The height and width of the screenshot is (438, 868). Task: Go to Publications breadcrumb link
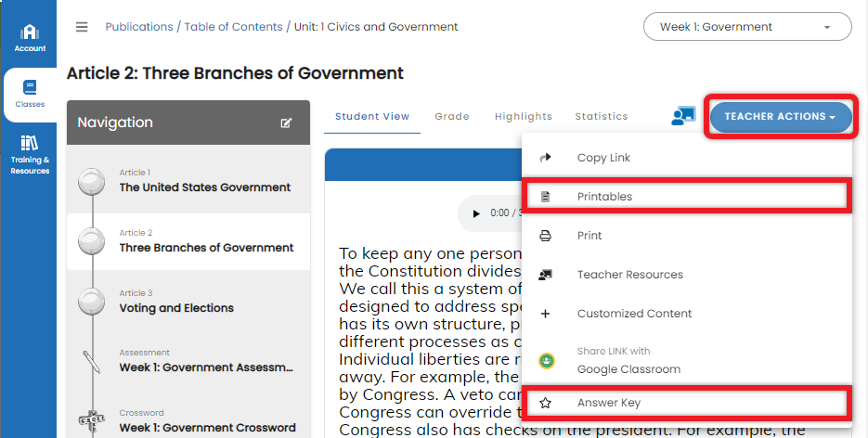(x=138, y=27)
